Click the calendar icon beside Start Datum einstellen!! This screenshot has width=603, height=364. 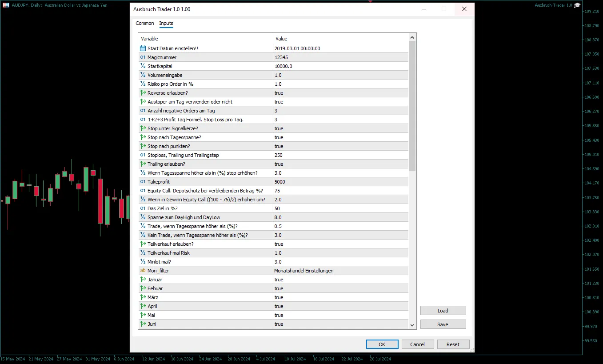[x=143, y=48]
